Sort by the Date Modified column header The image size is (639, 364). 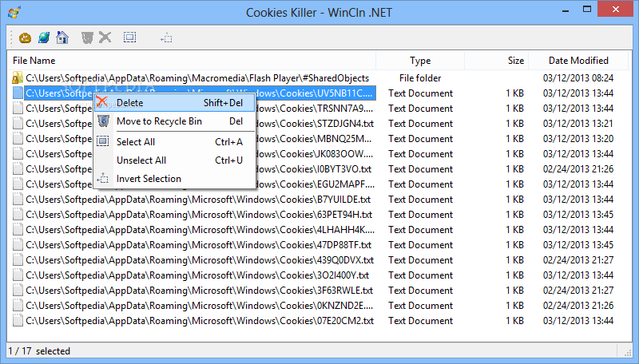click(x=578, y=60)
